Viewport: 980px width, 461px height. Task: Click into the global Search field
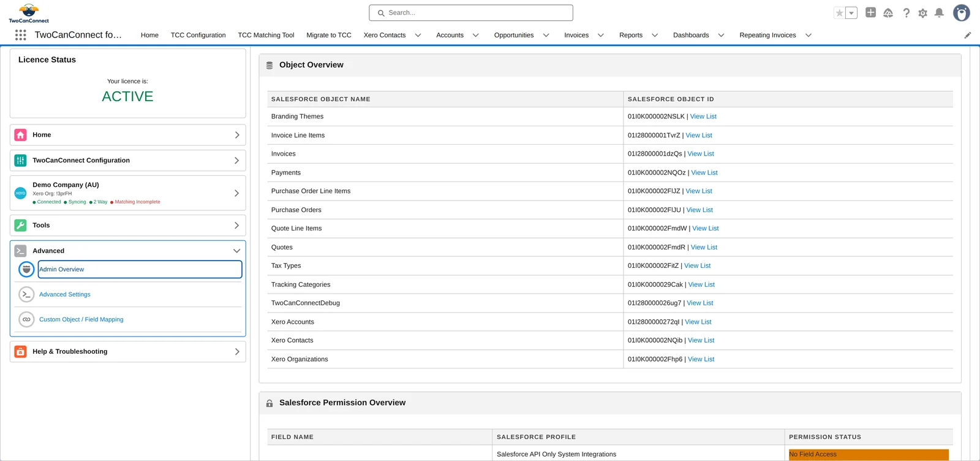[471, 13]
